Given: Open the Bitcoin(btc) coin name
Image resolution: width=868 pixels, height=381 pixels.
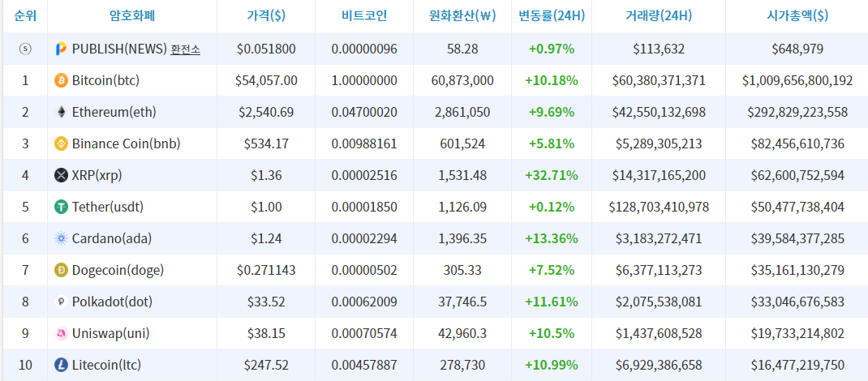Looking at the screenshot, I should tap(105, 81).
